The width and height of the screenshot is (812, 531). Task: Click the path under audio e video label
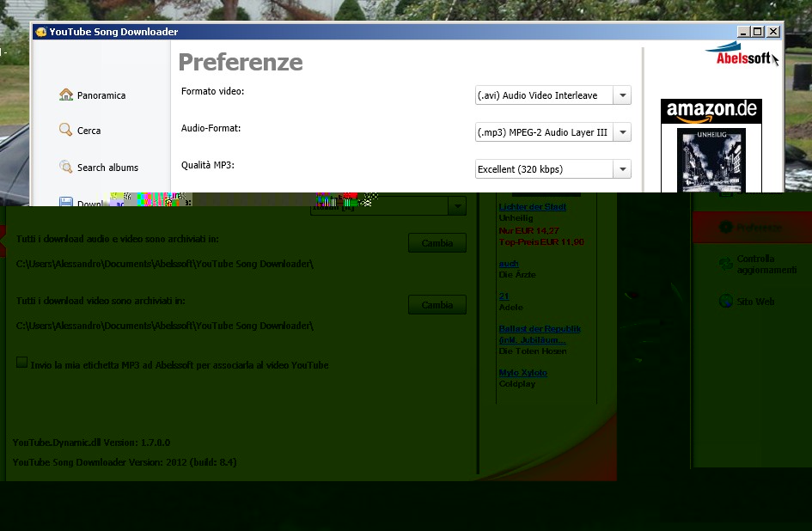point(165,264)
